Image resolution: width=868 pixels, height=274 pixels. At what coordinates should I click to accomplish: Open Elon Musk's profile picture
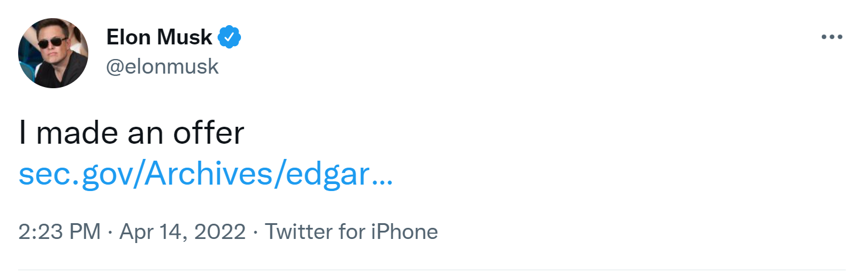point(53,53)
